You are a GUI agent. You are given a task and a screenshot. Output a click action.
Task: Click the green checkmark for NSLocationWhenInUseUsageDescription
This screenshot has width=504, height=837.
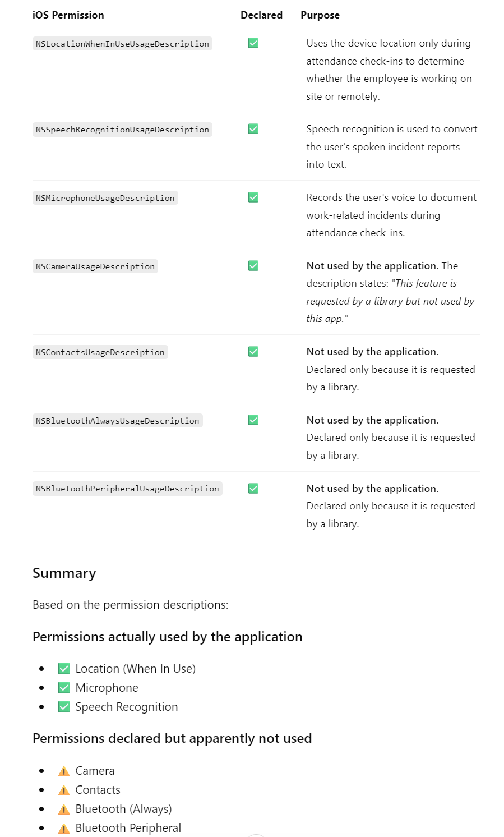click(253, 43)
